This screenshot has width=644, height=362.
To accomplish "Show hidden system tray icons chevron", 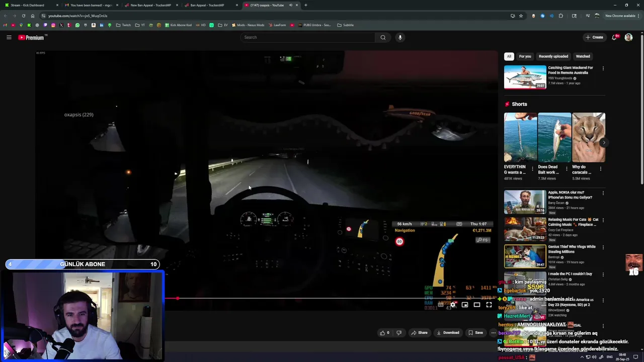I will pyautogui.click(x=582, y=357).
